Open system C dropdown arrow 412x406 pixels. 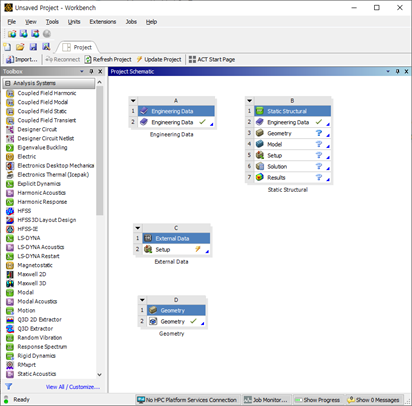pyautogui.click(x=138, y=228)
